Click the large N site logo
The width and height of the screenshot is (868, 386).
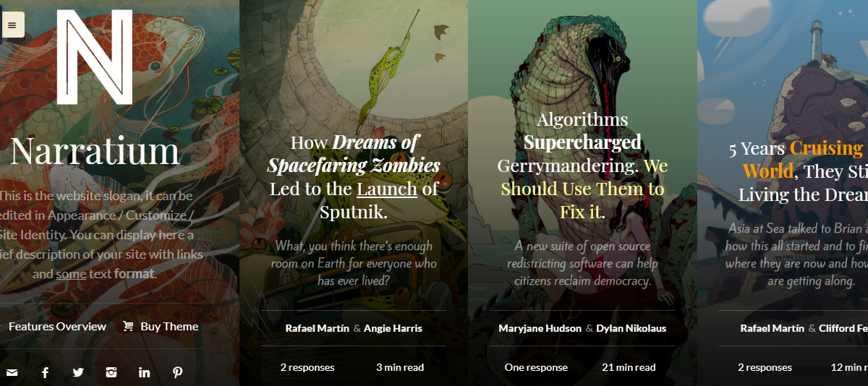(95, 57)
